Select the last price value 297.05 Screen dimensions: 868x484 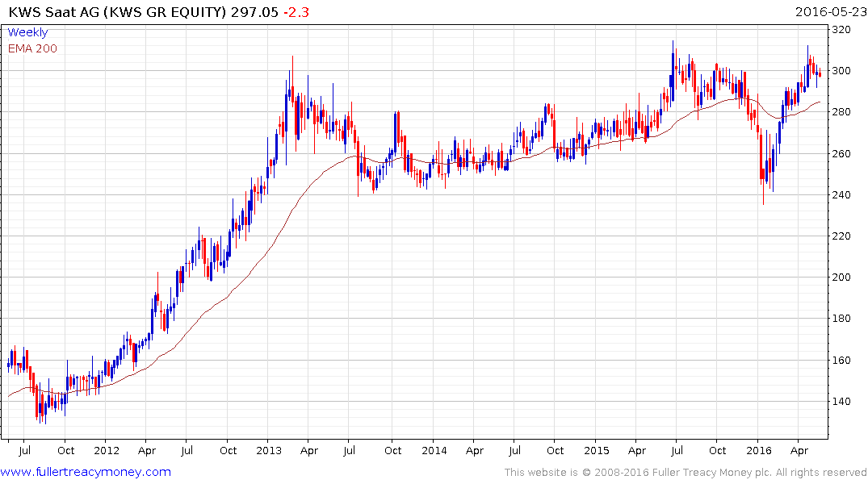(254, 12)
